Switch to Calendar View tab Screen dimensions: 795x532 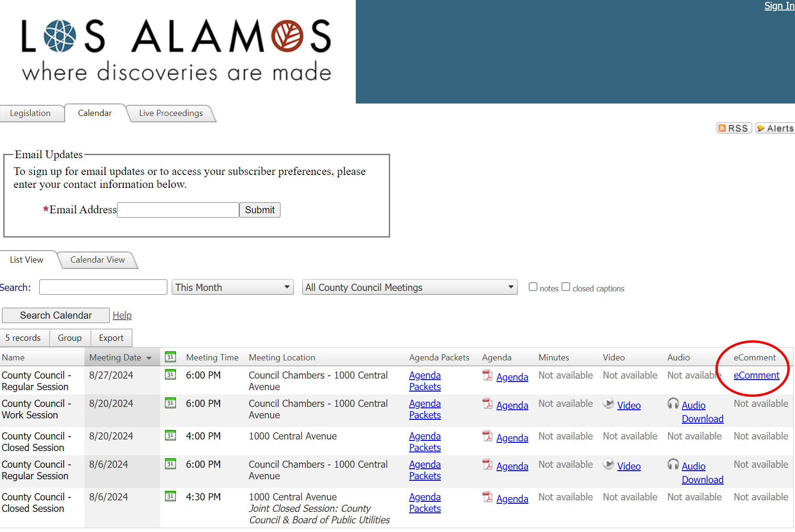(x=97, y=260)
